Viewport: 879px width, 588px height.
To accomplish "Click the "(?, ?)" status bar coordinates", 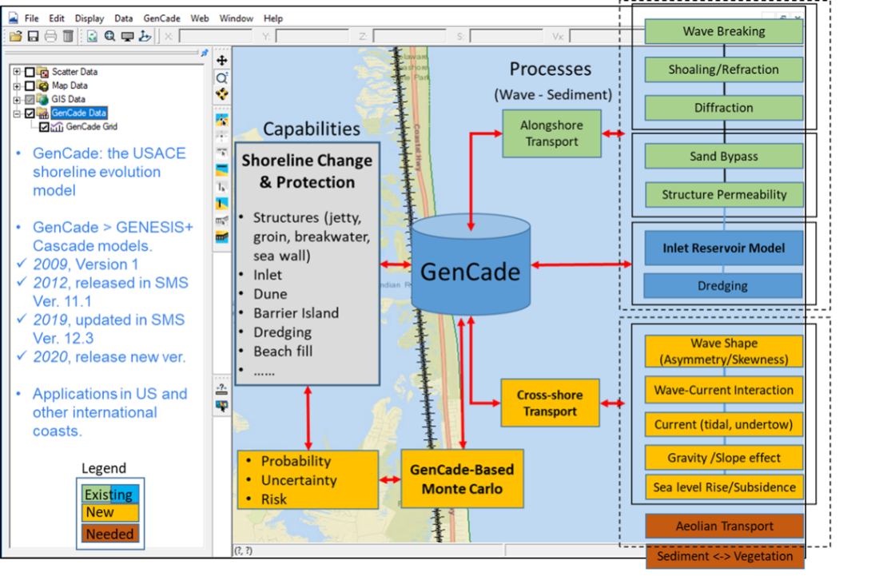I will (x=243, y=550).
